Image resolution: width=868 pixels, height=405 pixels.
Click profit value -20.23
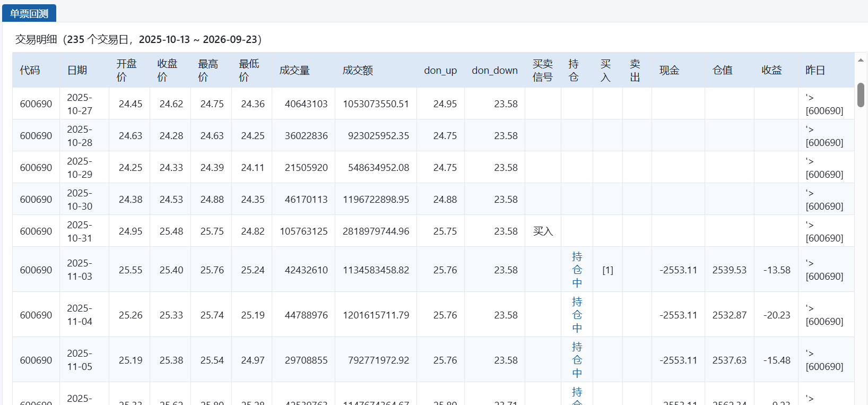(777, 315)
